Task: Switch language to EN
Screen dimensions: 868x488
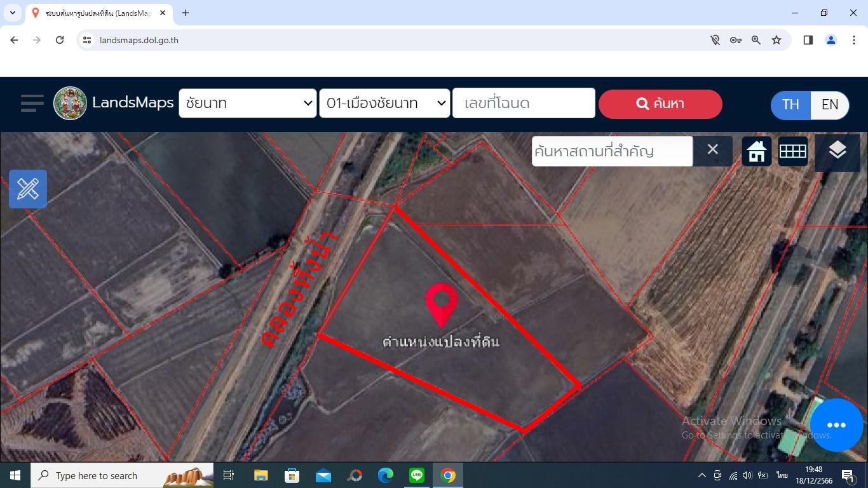Action: click(830, 105)
